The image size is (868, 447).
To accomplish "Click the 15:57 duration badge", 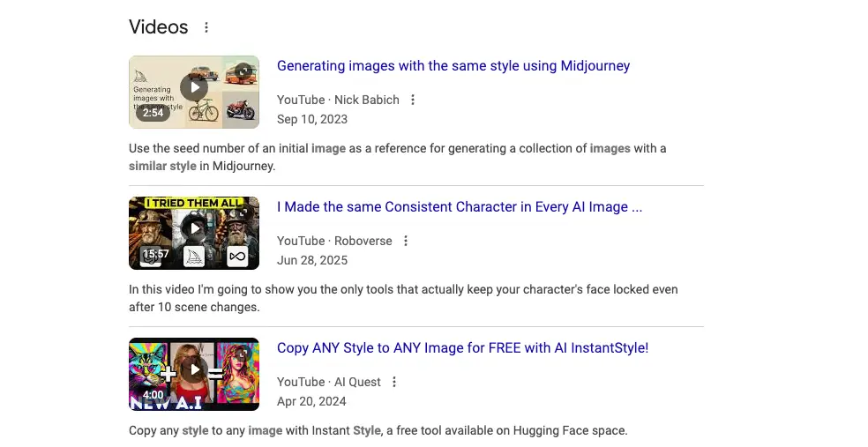I will pyautogui.click(x=156, y=254).
